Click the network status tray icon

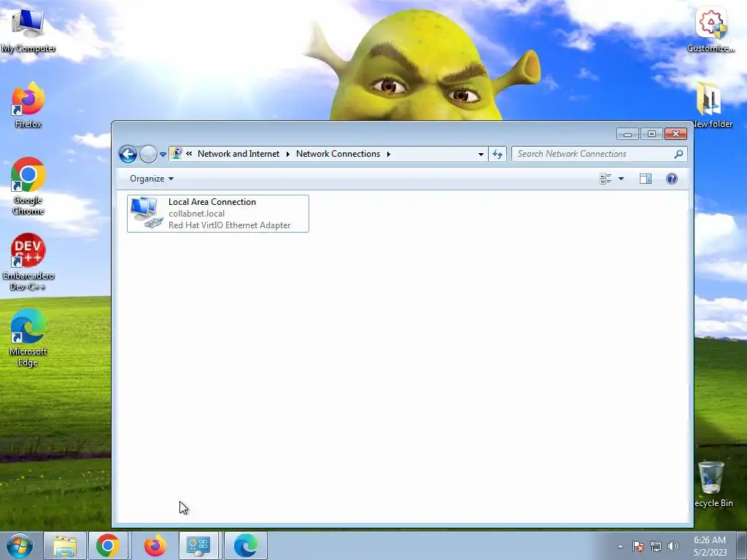(x=656, y=546)
